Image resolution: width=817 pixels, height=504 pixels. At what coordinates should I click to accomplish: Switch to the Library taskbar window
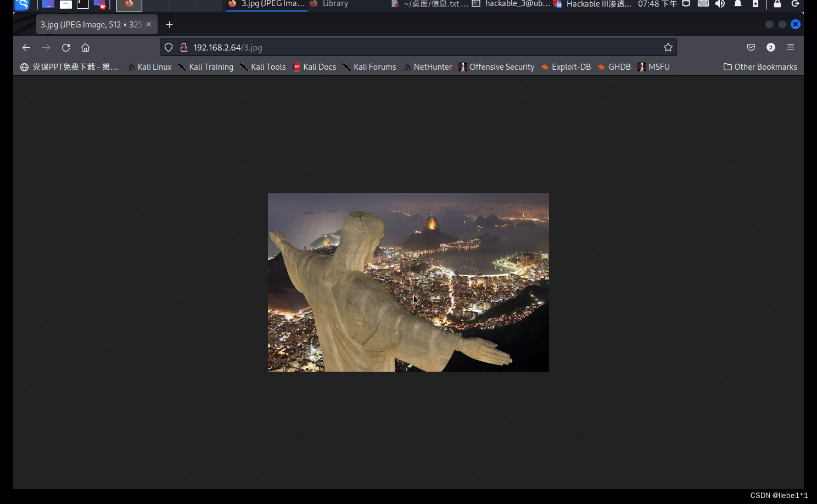329,4
